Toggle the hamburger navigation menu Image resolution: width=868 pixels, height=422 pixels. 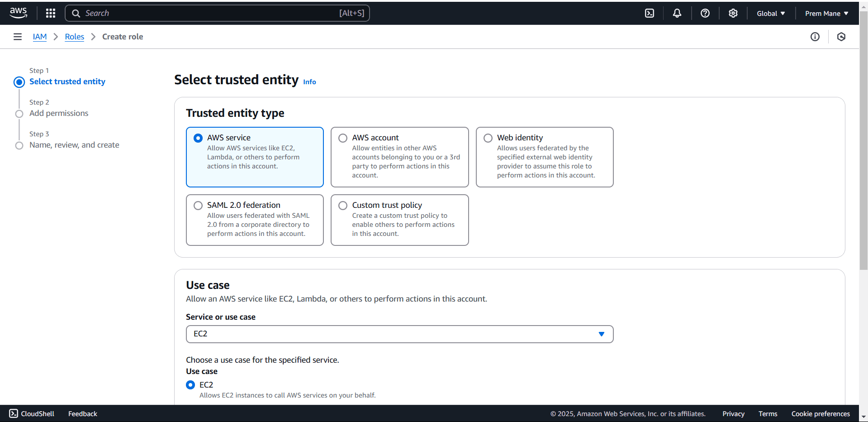pos(18,37)
